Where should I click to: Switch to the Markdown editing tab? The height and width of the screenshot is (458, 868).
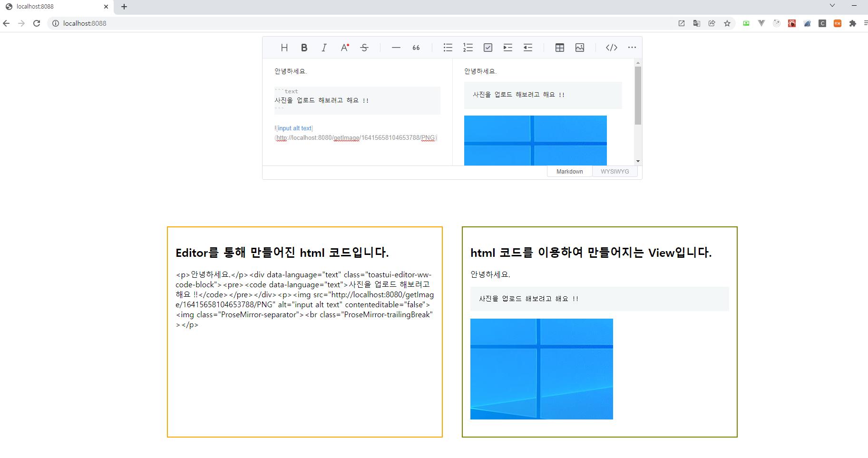[570, 172]
